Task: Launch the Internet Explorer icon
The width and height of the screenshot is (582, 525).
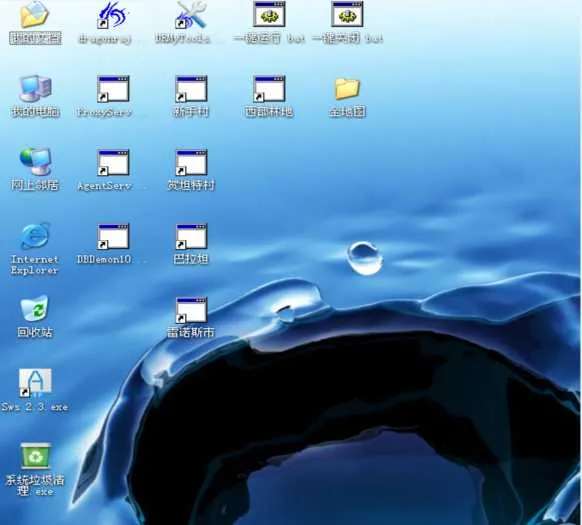Action: [35, 236]
